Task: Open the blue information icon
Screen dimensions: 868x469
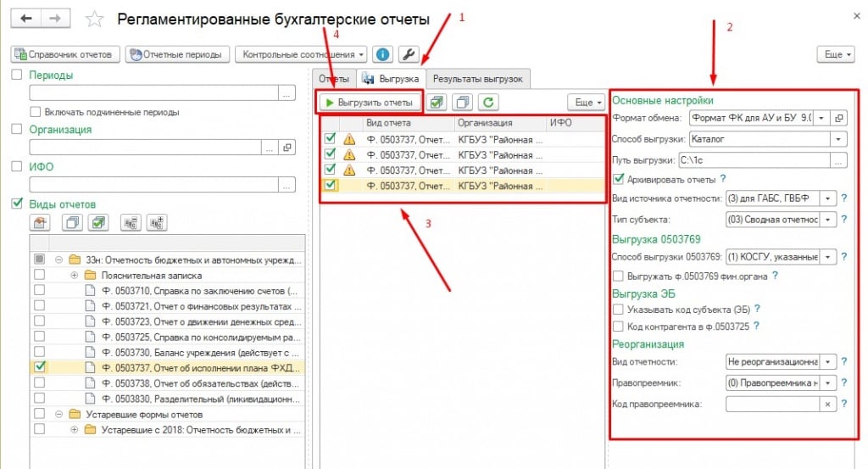Action: click(x=383, y=54)
